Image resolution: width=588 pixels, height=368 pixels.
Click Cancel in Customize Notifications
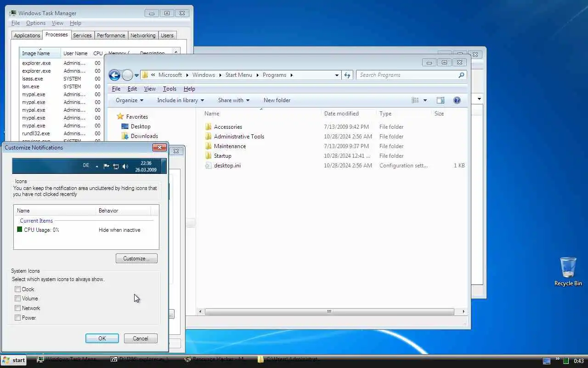point(141,338)
